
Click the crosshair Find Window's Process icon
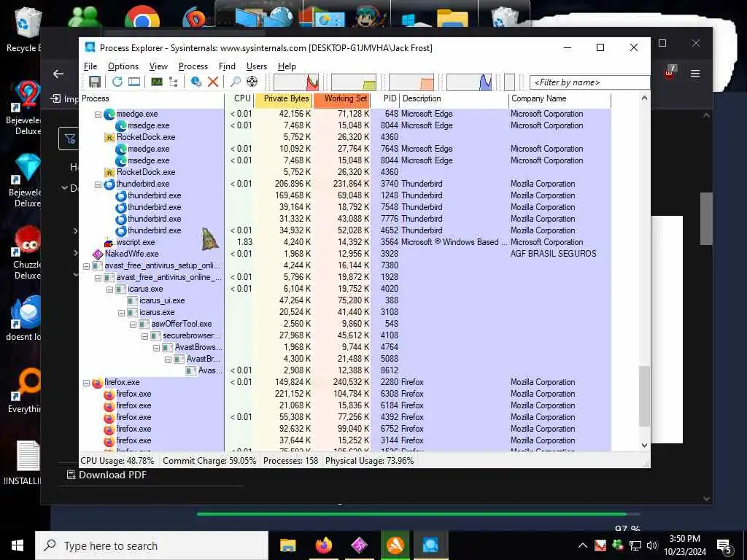(x=252, y=82)
